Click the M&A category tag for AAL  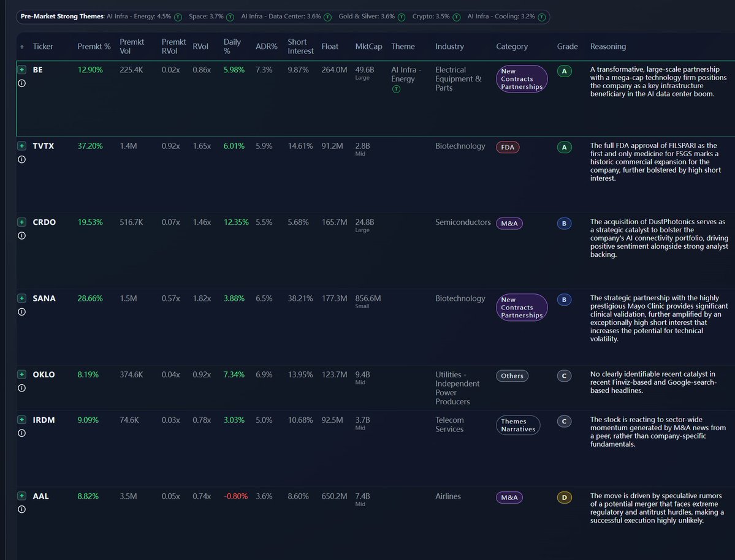tap(509, 498)
